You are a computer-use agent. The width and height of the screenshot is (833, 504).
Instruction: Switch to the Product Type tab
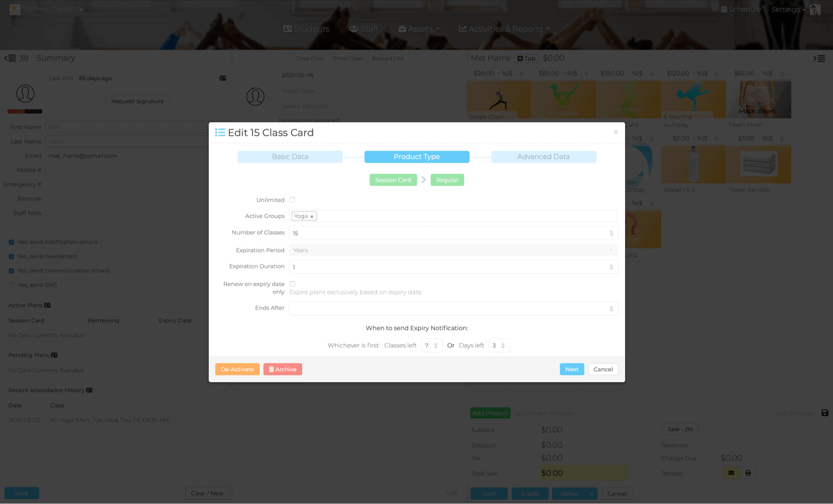417,157
